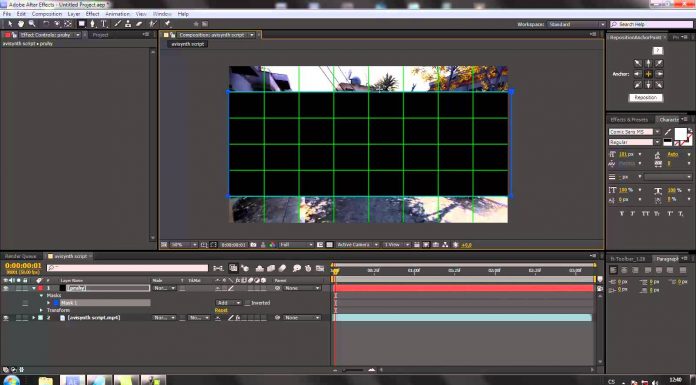This screenshot has height=385, width=696.
Task: Click the Faux Bold text style button
Action: [x=621, y=214]
